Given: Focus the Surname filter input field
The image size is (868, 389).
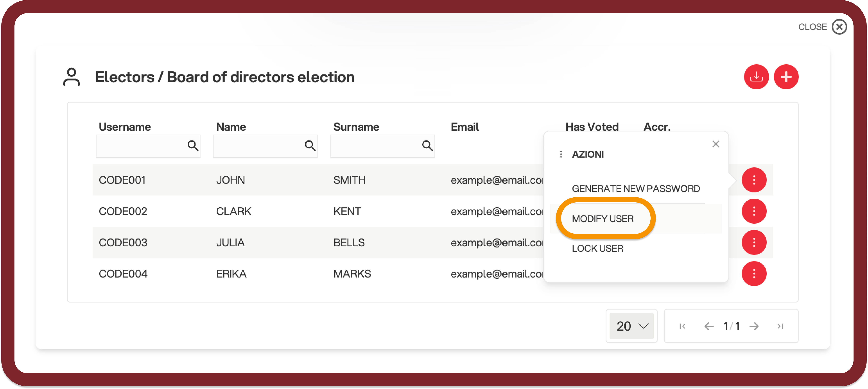Looking at the screenshot, I should 383,146.
